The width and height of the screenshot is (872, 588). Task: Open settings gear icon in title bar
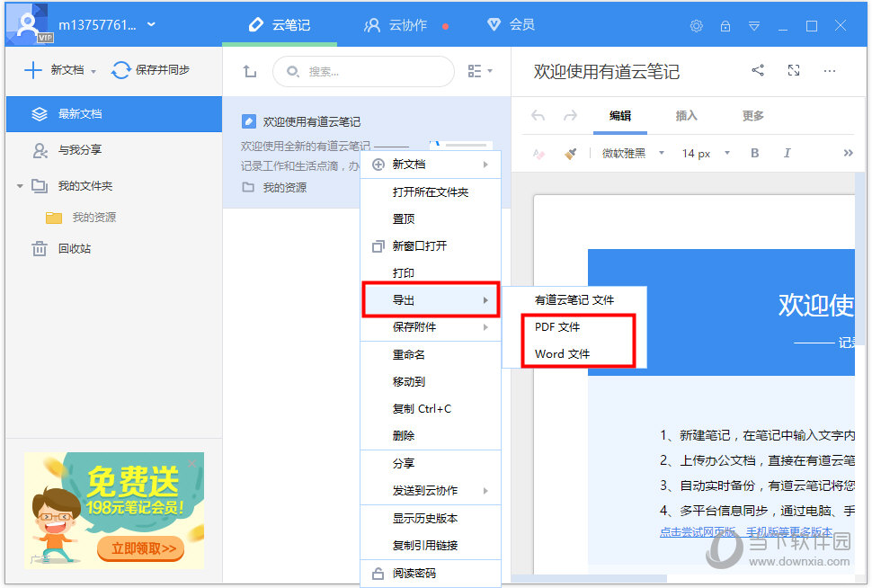click(x=697, y=25)
